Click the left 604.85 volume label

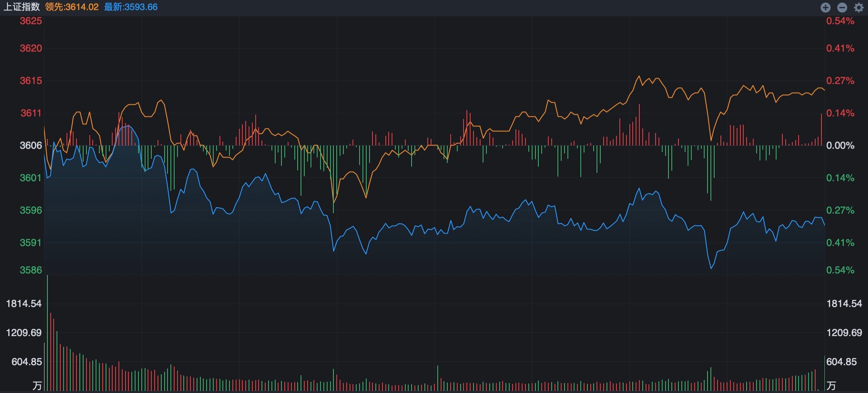[27, 362]
